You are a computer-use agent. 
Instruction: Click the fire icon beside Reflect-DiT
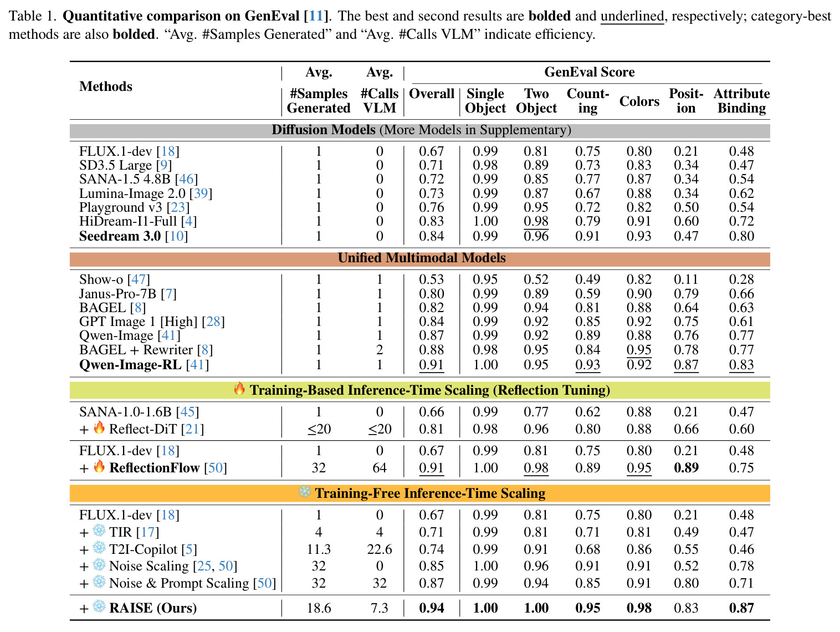(99, 427)
